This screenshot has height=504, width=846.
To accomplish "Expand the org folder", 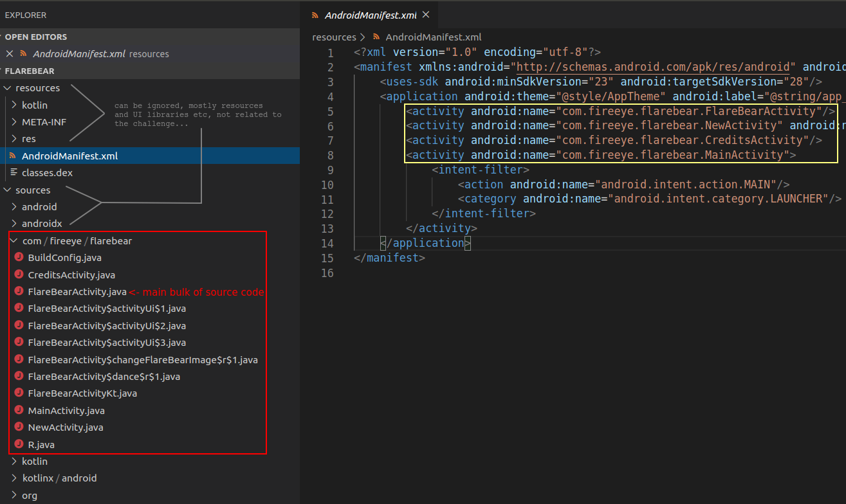I will (15, 495).
